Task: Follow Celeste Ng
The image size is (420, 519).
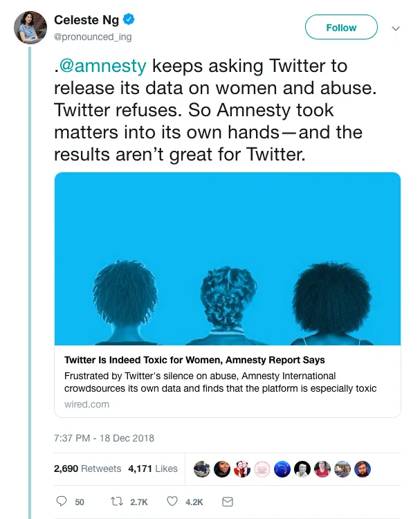Action: tap(341, 27)
